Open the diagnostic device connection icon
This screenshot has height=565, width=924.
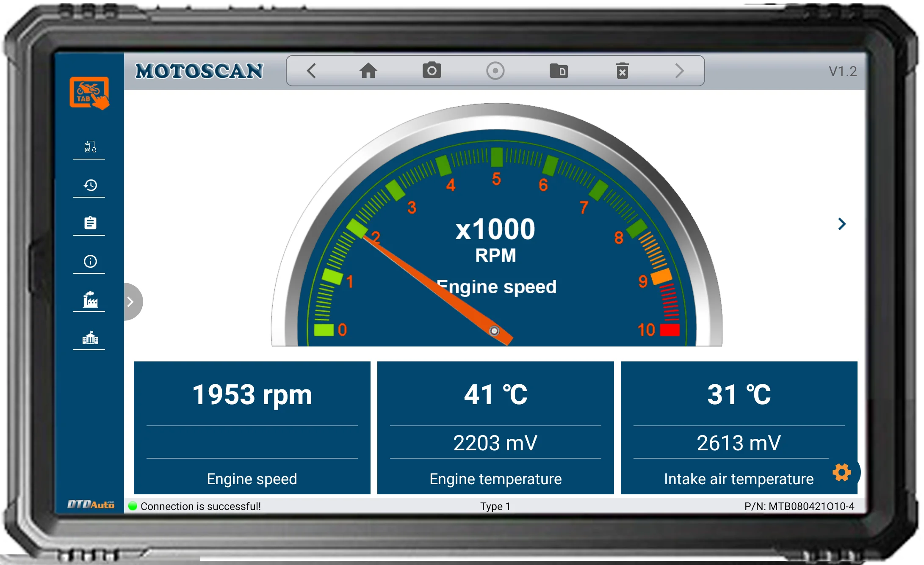pyautogui.click(x=90, y=147)
